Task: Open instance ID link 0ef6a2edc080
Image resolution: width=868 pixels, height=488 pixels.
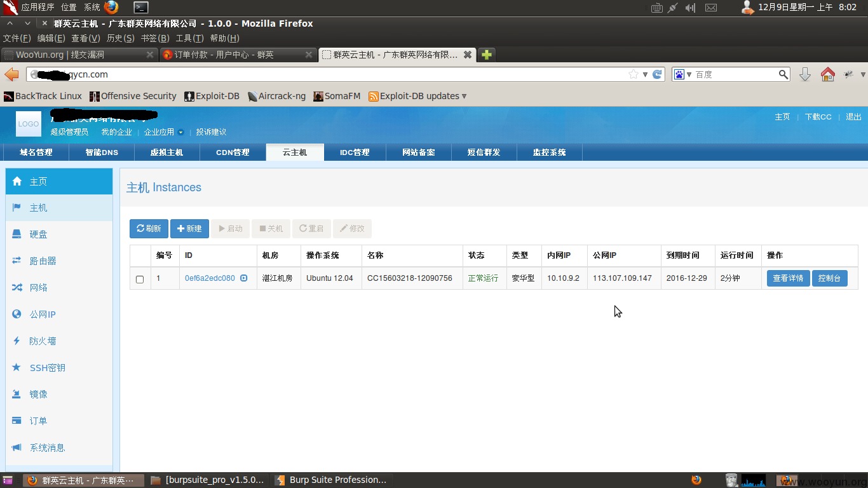Action: (210, 278)
